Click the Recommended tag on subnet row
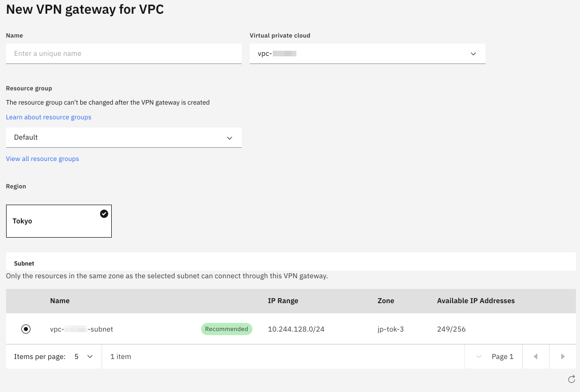 [227, 329]
